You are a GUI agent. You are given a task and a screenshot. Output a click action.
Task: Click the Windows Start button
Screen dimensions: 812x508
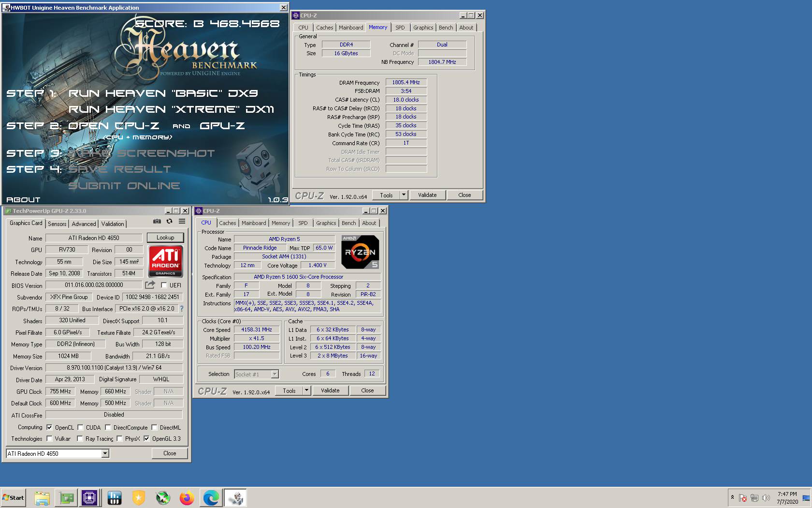point(13,498)
